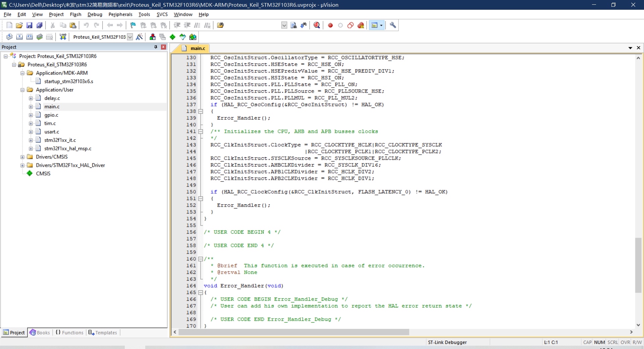Open Manage Run-Time Environment green diamond icon
This screenshot has width=644, height=349.
tap(172, 37)
